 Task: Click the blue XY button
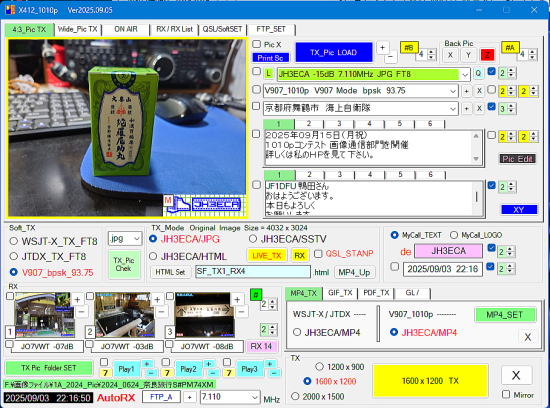pyautogui.click(x=519, y=210)
